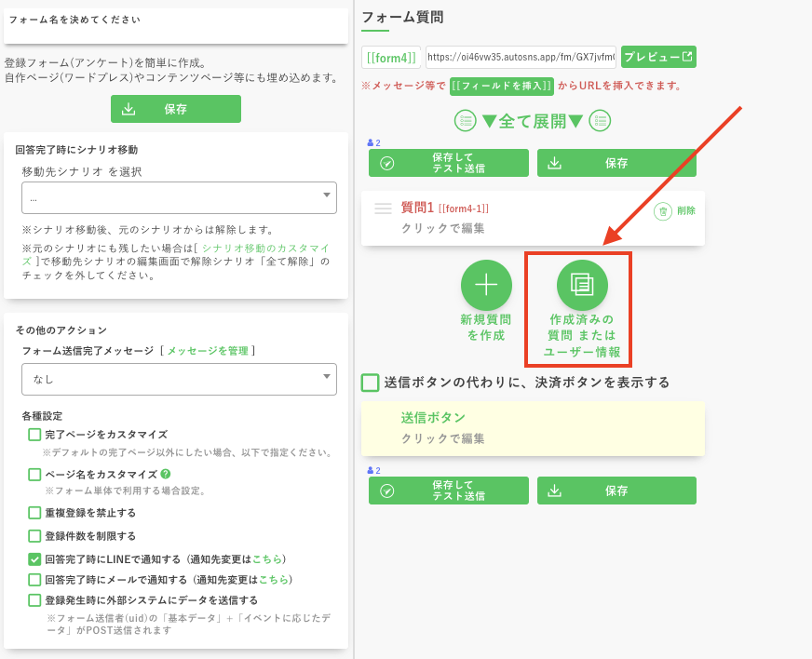Click top 保存してテスト送信 button
Viewport: 812px width, 659px height.
(449, 163)
